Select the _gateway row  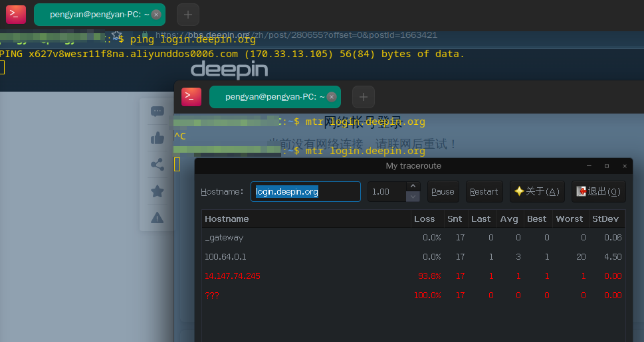[x=413, y=238]
